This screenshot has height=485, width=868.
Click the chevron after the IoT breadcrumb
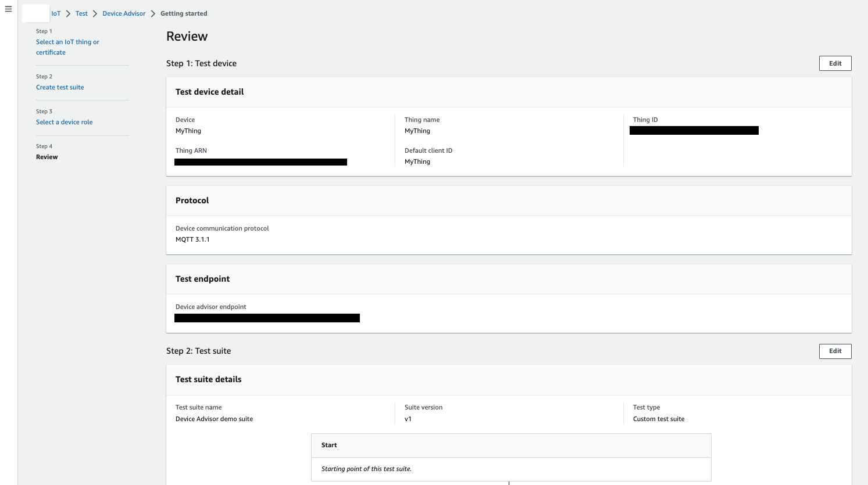68,13
